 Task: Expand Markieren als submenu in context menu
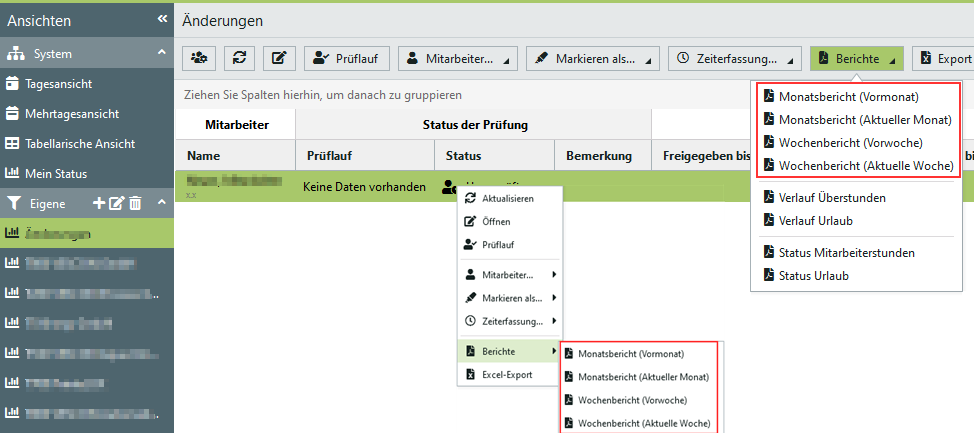coord(510,298)
